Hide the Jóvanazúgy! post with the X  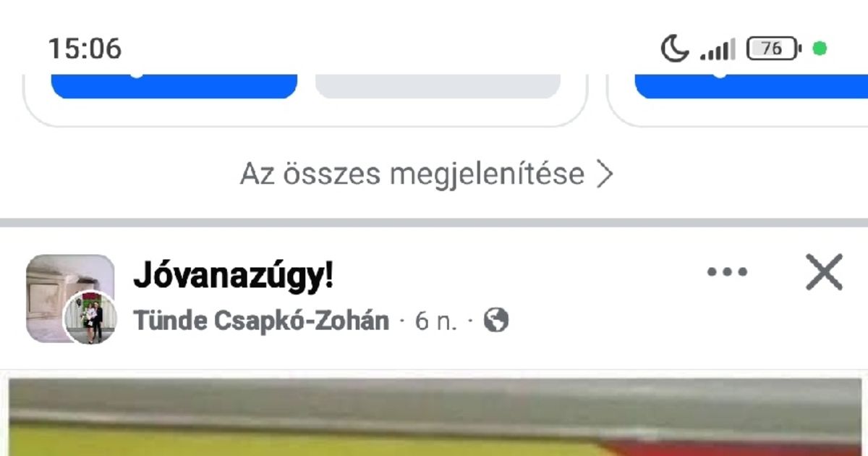825,272
